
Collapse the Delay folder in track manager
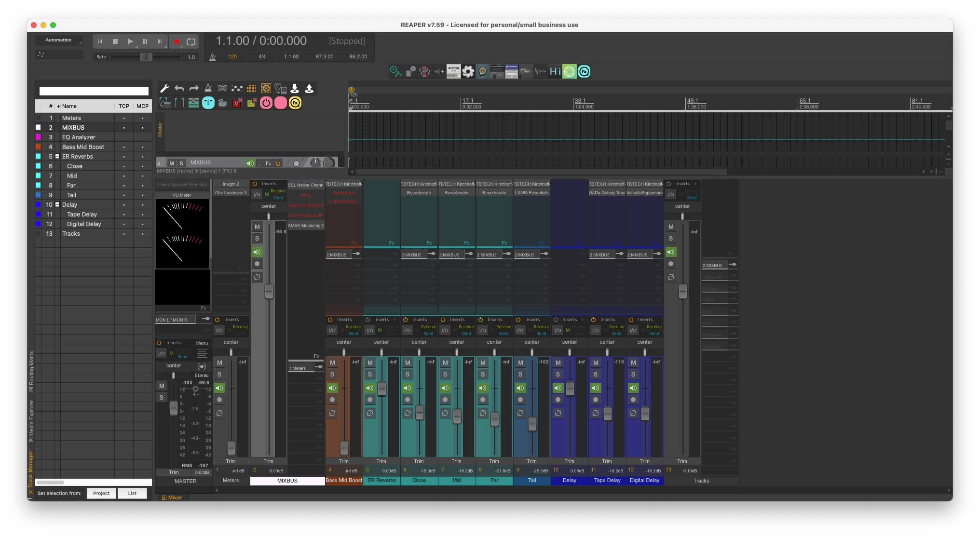pyautogui.click(x=57, y=205)
